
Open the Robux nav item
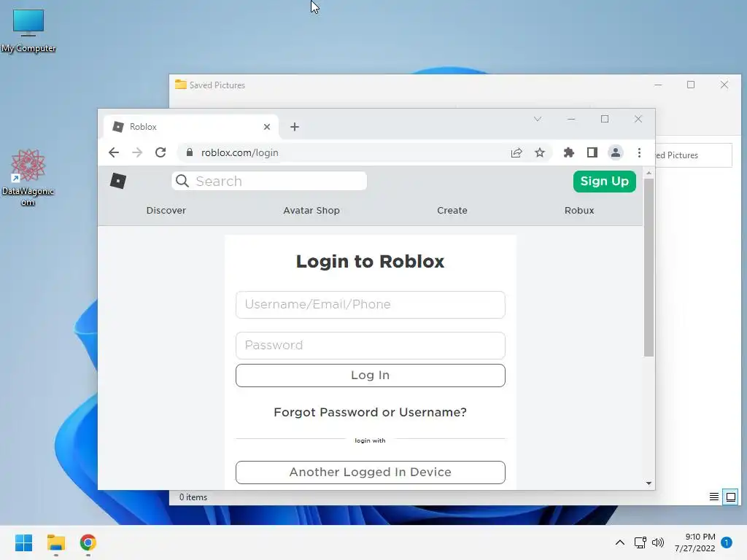click(x=579, y=211)
